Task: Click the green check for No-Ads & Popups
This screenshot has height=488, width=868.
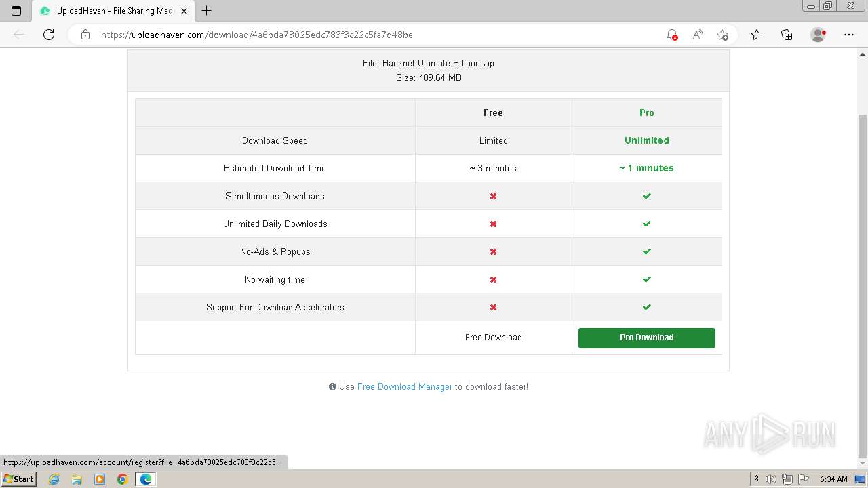Action: tap(646, 252)
